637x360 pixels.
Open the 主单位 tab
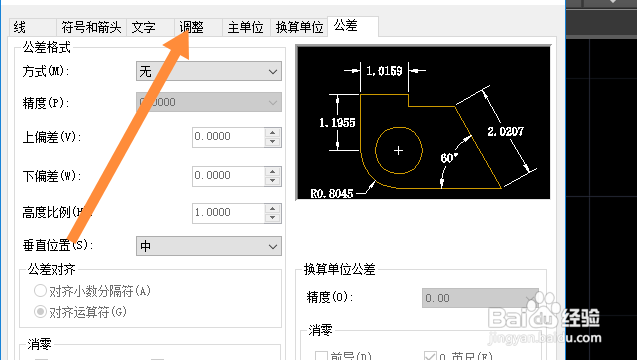click(246, 28)
